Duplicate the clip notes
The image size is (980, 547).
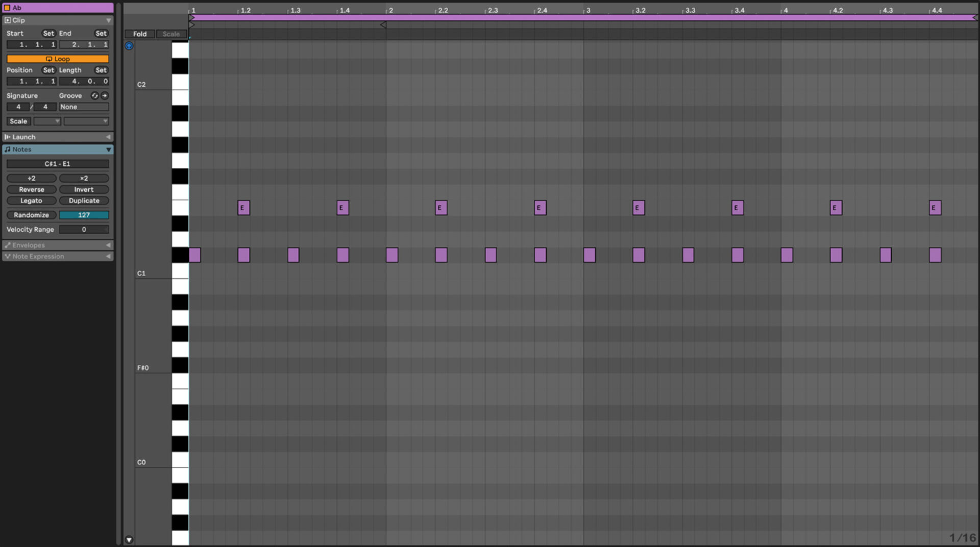(84, 201)
